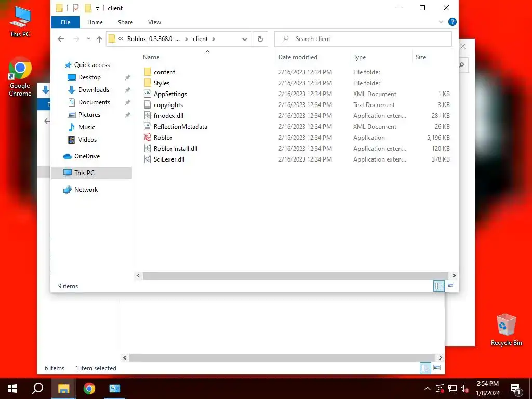Select the RobloxInstall.dll file icon
The image size is (532, 399).
(147, 148)
